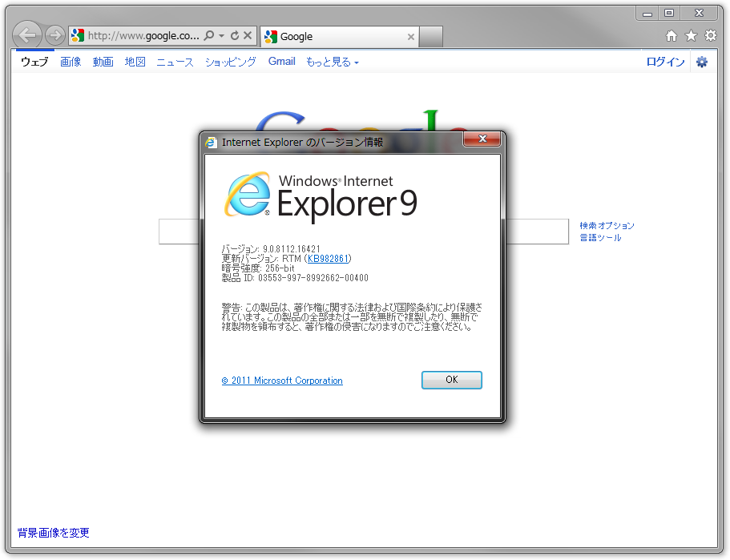Close the Internet Explorer version dialog
Viewport: 730px width, 560px height.
coord(482,139)
